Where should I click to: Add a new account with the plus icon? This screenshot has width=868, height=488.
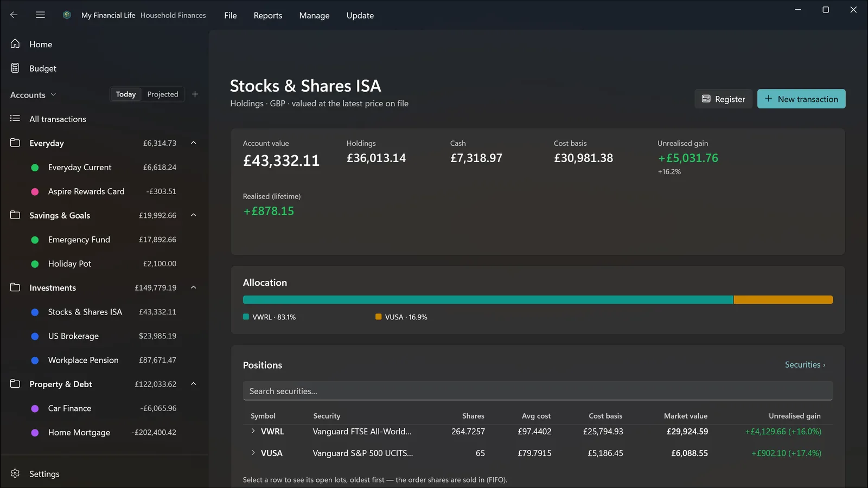[x=195, y=94]
